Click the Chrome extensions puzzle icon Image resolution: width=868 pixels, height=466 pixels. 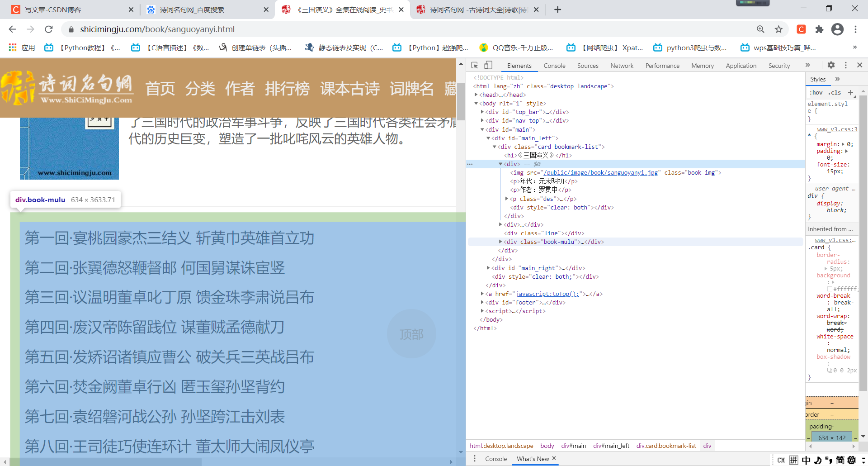tap(819, 29)
